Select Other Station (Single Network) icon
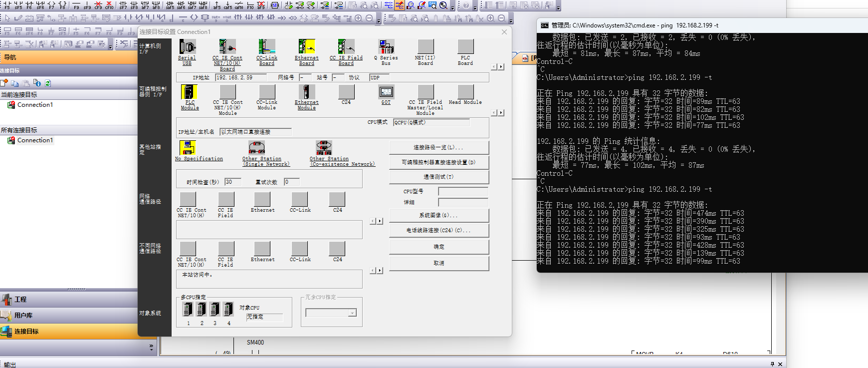The height and width of the screenshot is (368, 868). tap(256, 148)
